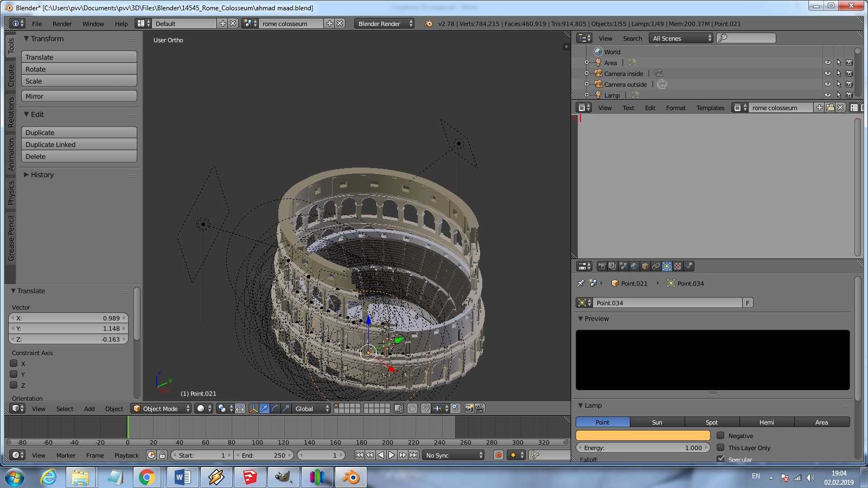Click OpenGL render active viewport camera icon
868x488 pixels.
coord(469,408)
